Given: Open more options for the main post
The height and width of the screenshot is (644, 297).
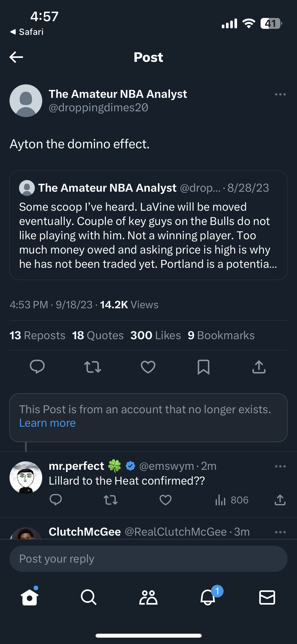Looking at the screenshot, I should coord(280,94).
